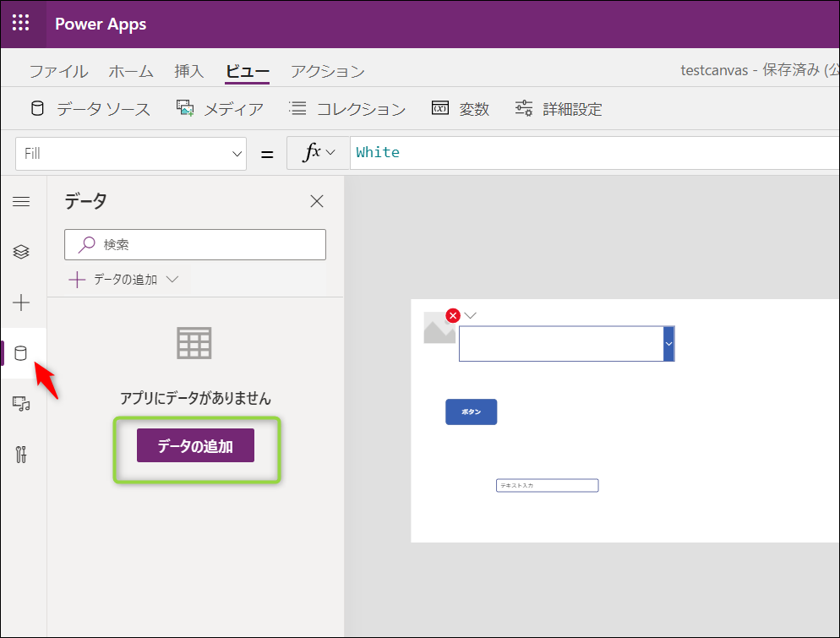The image size is (840, 638).
Task: Open the Advanced tools icon in the sidebar
Action: (x=21, y=455)
